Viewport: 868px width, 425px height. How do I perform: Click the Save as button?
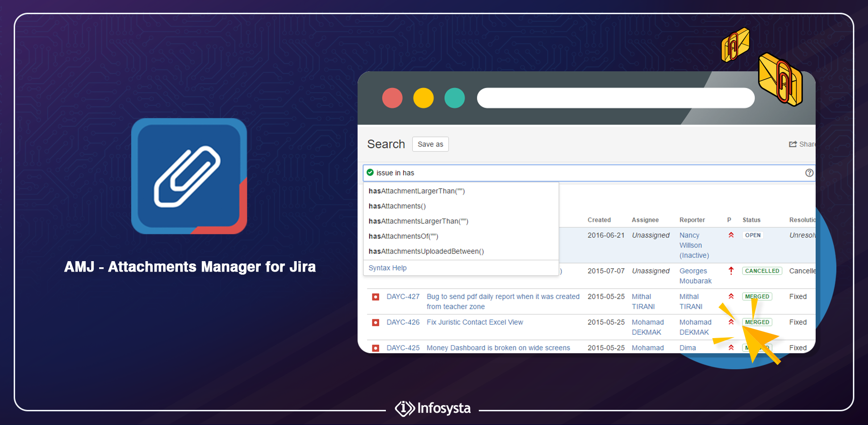(x=430, y=144)
